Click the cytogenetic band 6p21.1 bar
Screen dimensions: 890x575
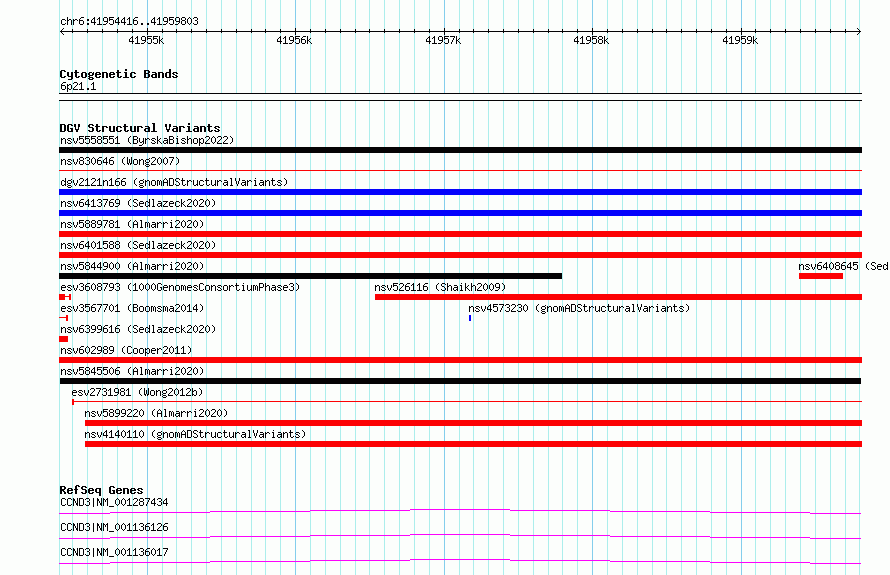(460, 97)
